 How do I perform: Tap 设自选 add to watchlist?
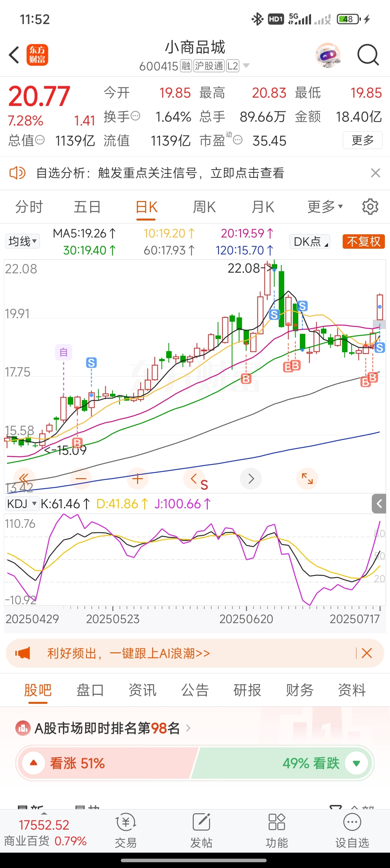pyautogui.click(x=352, y=830)
